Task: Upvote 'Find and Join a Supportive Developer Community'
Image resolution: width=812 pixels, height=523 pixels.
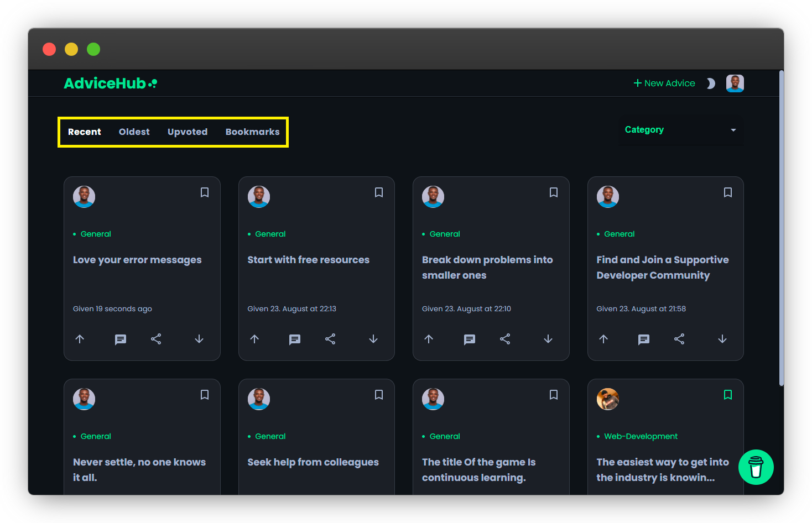Action: [603, 339]
